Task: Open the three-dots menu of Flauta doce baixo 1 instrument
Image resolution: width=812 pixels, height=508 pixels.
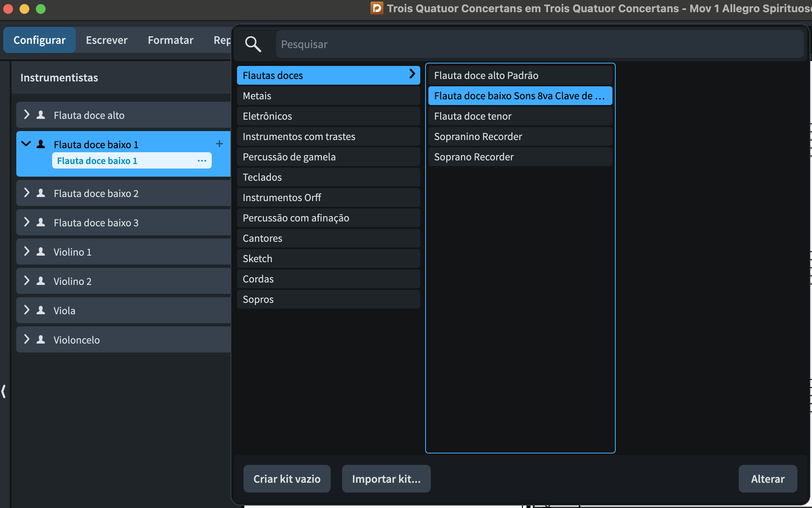Action: (x=202, y=161)
